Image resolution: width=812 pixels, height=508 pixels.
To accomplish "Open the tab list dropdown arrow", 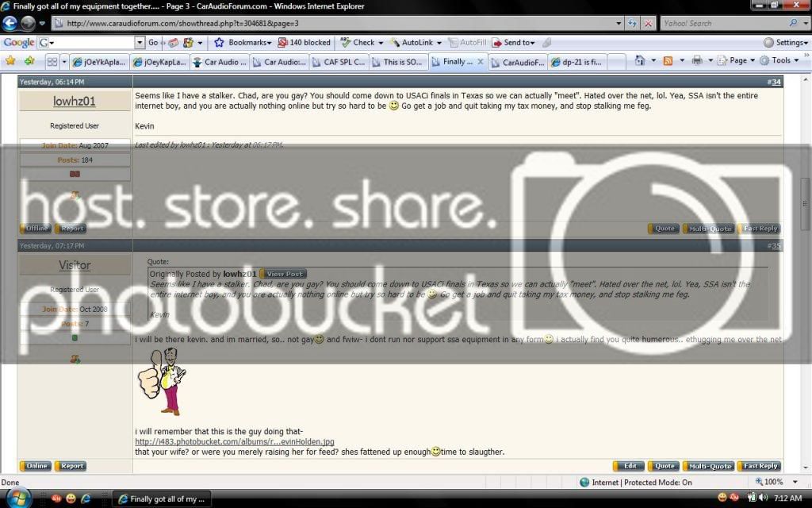I will click(x=64, y=62).
